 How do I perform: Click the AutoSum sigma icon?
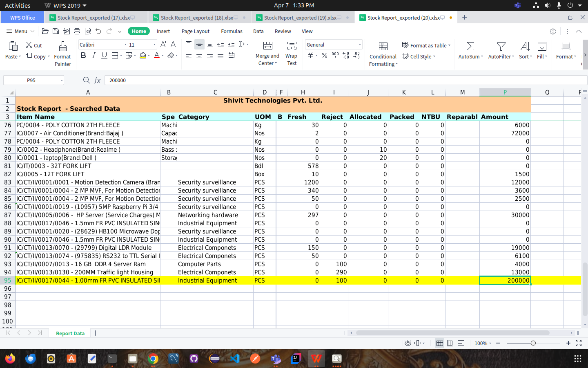(470, 46)
